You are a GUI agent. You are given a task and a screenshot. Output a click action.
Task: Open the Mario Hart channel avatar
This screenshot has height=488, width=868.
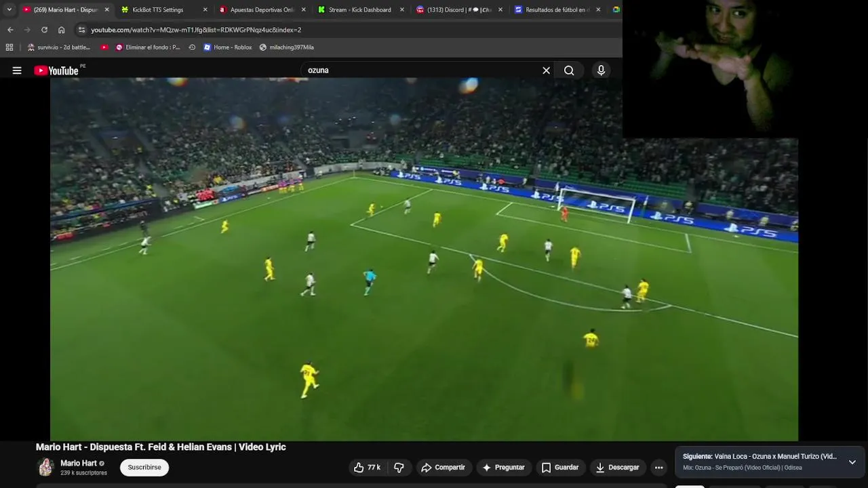[x=45, y=468]
